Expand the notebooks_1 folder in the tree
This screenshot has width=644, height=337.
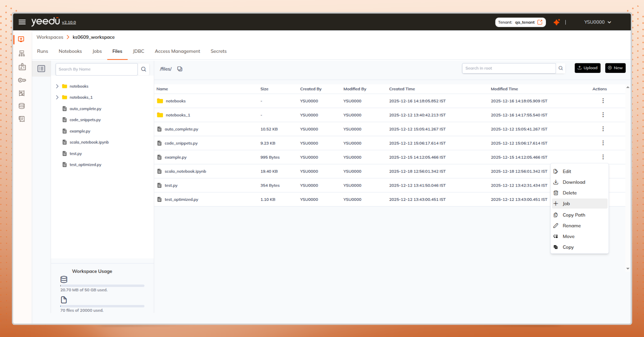tap(57, 97)
